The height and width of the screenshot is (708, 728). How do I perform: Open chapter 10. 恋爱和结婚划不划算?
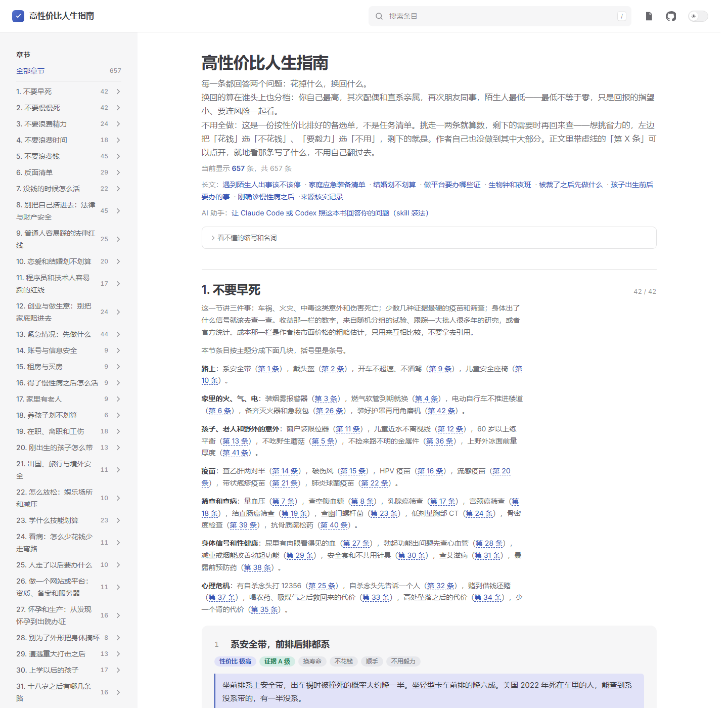coord(54,261)
